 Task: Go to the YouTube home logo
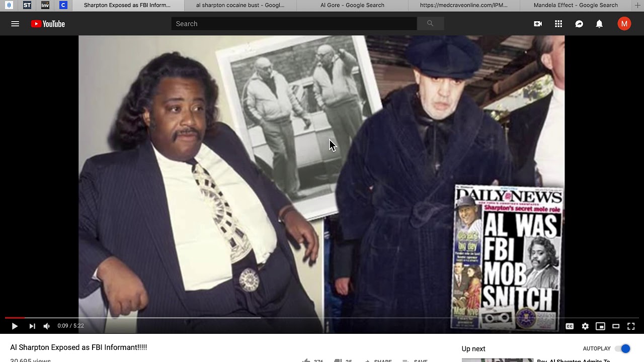click(x=48, y=24)
